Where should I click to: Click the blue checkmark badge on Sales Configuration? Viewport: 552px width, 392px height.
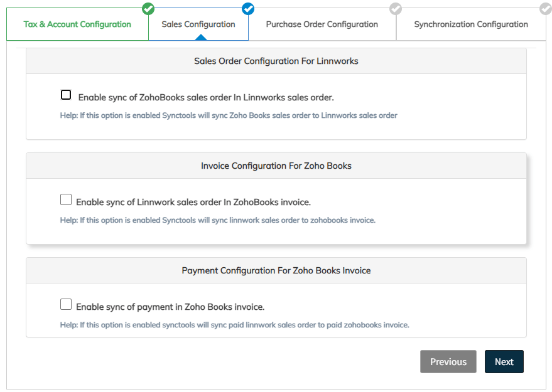[248, 9]
